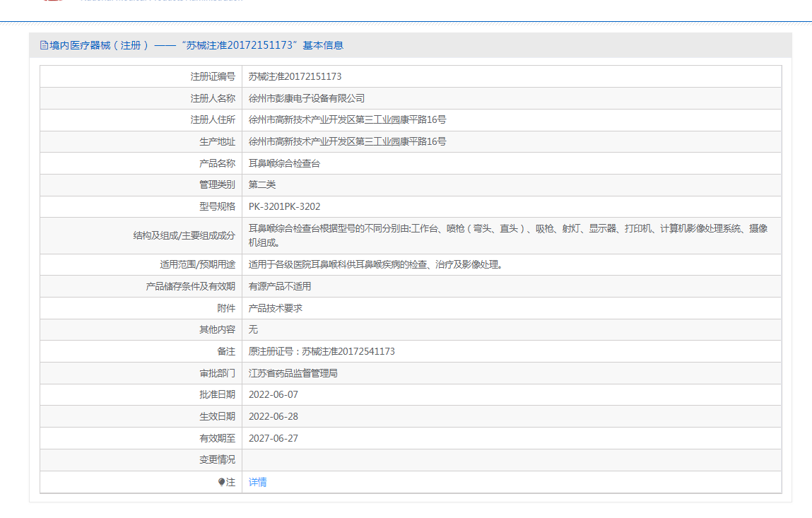Click the 变更情况 row label
Image resolution: width=812 pixels, height=518 pixels.
[x=217, y=460]
